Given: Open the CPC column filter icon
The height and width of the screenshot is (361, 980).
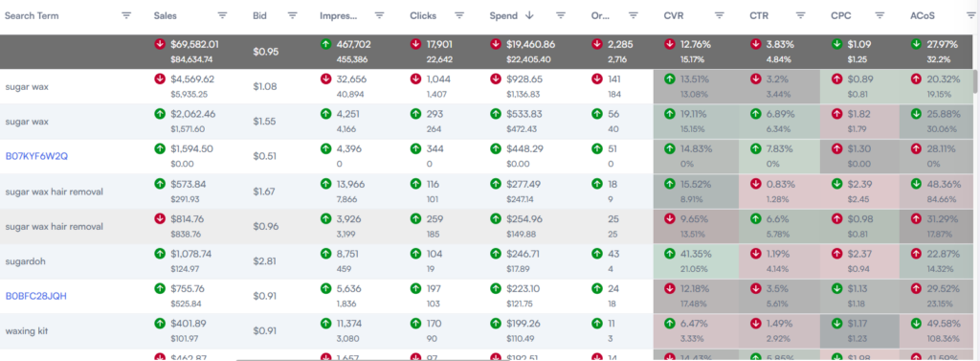Looking at the screenshot, I should [x=880, y=15].
